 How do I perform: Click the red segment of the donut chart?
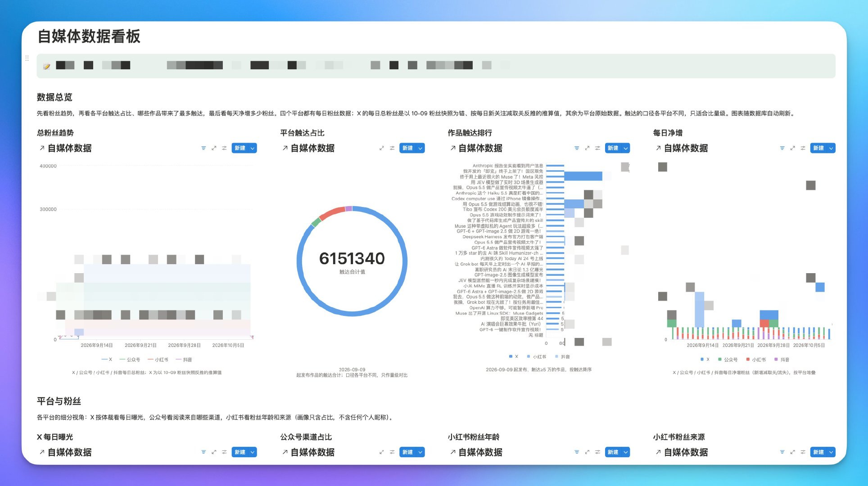[x=332, y=213]
